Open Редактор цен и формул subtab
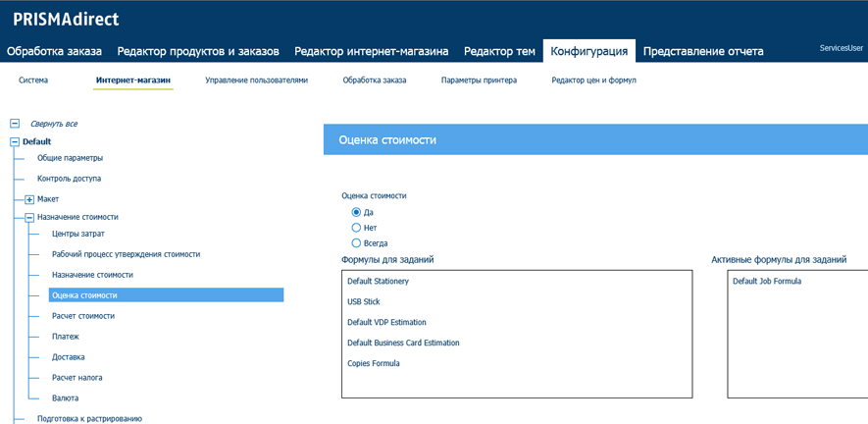This screenshot has width=868, height=424. click(594, 80)
